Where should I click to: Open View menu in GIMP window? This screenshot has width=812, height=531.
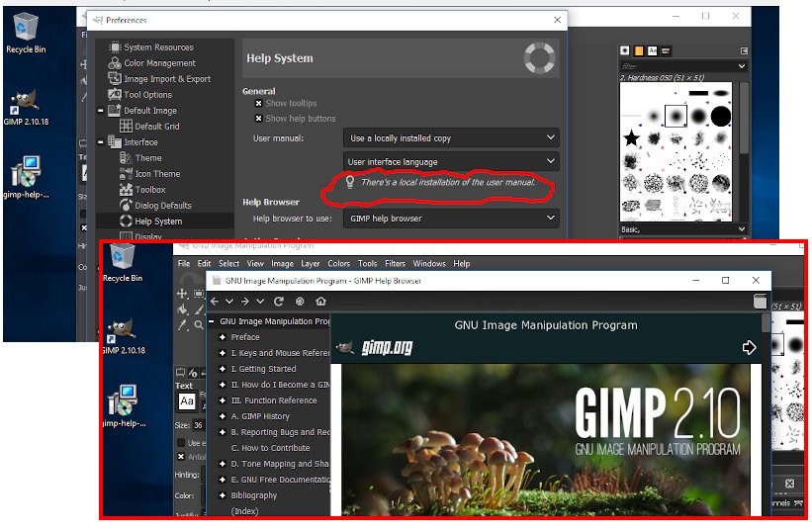(x=255, y=263)
